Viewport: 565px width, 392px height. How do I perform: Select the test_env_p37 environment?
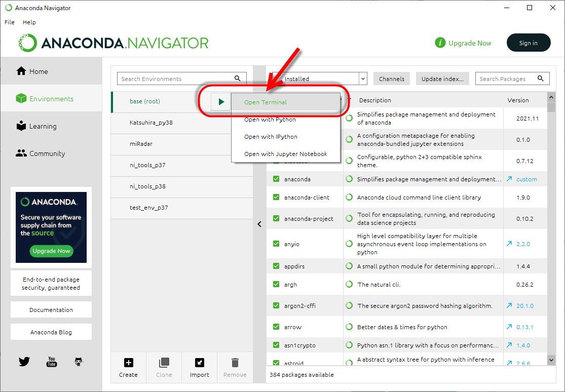click(x=181, y=208)
